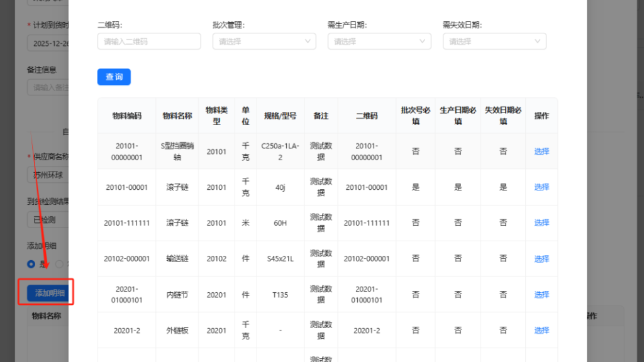The image size is (644, 362).
Task: Click 选择 for the 外链板 row
Action: point(541,331)
